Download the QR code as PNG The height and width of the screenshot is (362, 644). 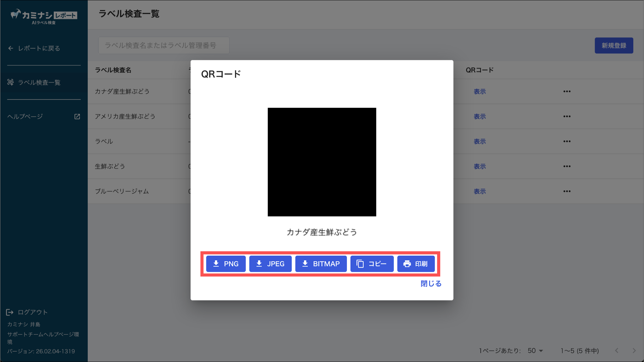[226, 264]
